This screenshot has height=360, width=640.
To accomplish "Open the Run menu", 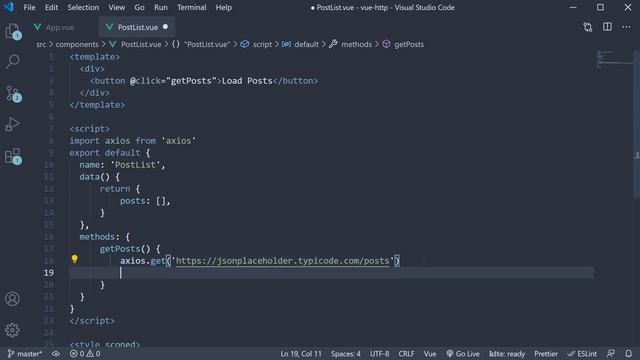I will [161, 7].
